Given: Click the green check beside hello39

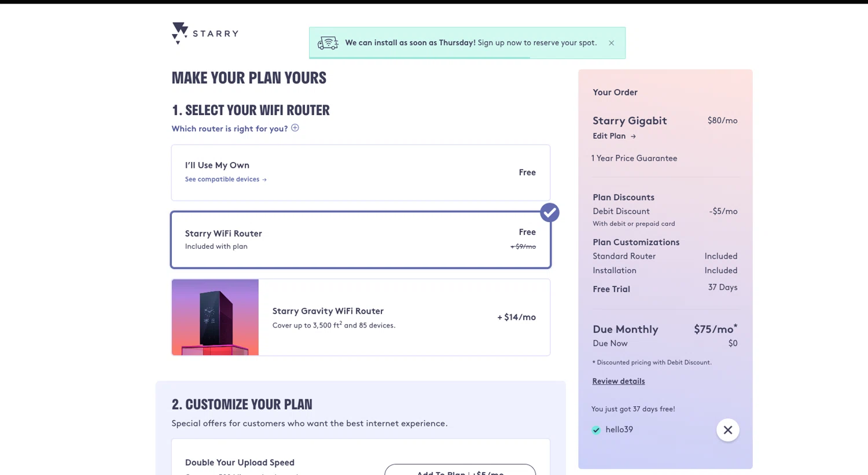Looking at the screenshot, I should pos(596,430).
